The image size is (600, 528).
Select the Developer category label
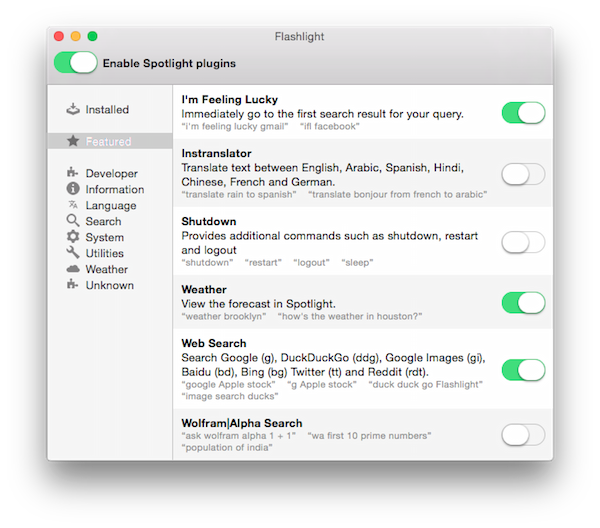111,173
